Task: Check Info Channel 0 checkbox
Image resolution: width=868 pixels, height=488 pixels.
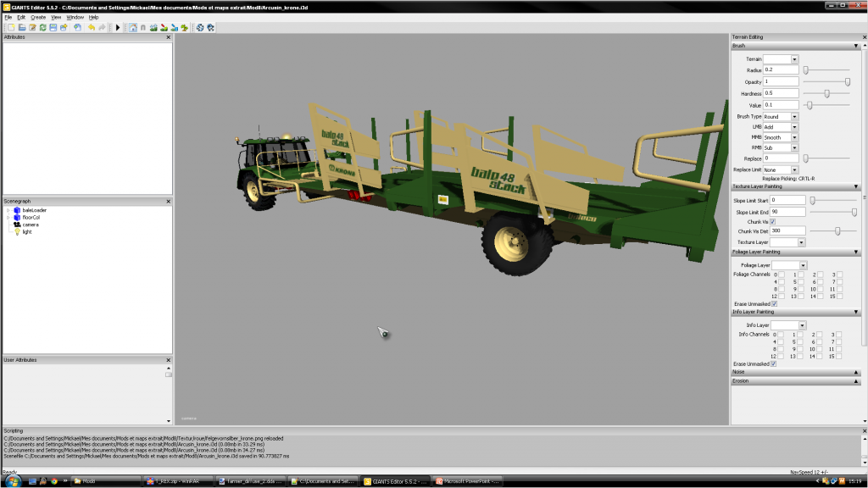Action: click(781, 335)
